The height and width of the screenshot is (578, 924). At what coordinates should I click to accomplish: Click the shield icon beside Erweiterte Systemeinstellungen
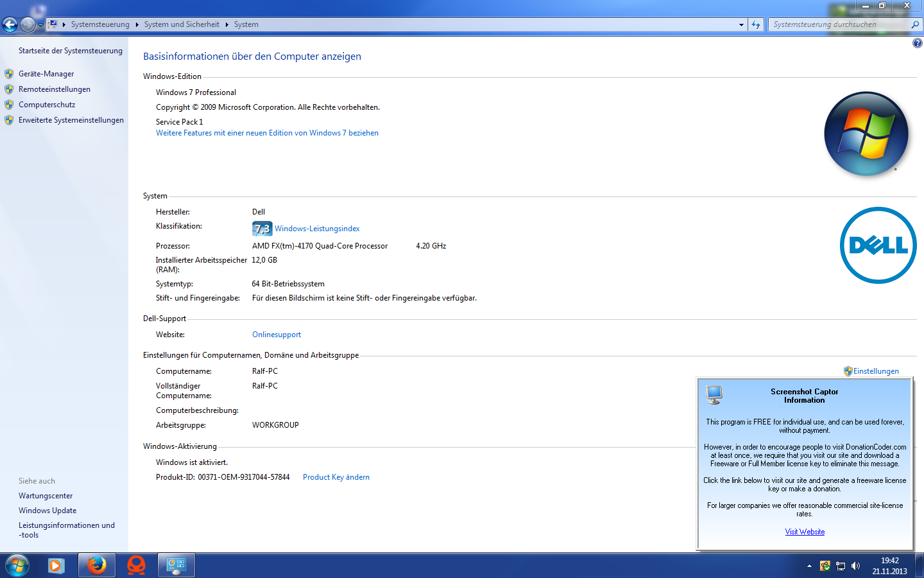pyautogui.click(x=9, y=120)
